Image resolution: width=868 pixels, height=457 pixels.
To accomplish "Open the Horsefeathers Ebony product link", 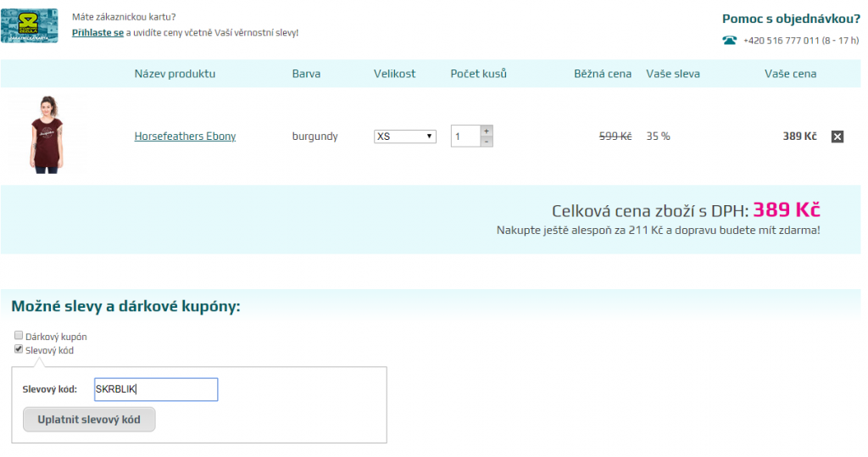I will (x=185, y=137).
